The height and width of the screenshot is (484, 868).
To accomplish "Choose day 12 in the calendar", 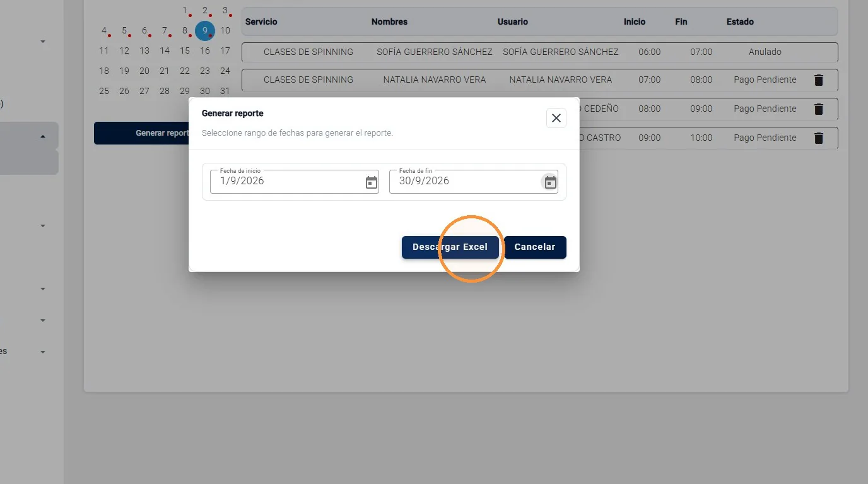I will click(124, 50).
